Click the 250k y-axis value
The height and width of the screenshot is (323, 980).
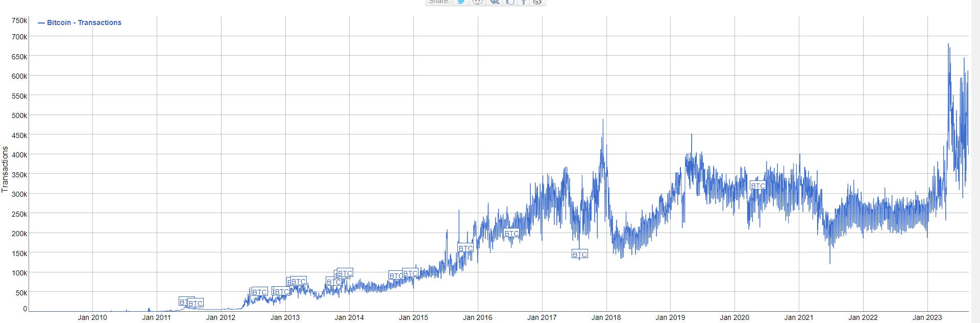tap(19, 214)
